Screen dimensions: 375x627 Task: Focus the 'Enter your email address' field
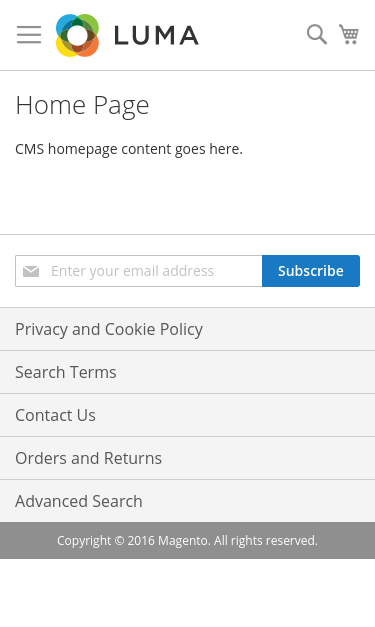pos(139,271)
